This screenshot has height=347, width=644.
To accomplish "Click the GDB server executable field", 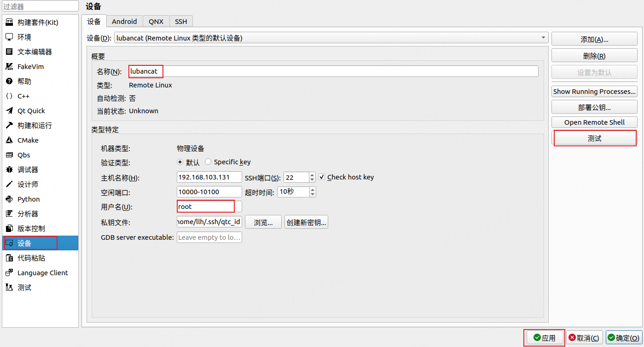I will click(209, 237).
